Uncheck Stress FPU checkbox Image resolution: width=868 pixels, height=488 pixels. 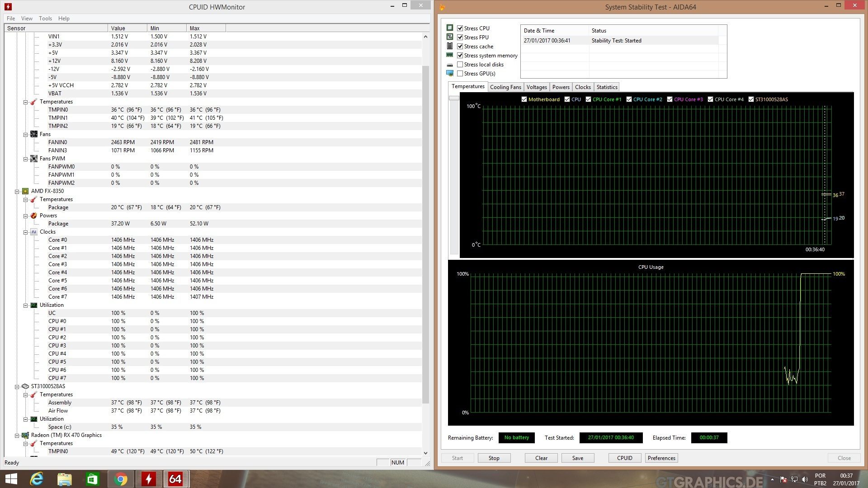(460, 37)
